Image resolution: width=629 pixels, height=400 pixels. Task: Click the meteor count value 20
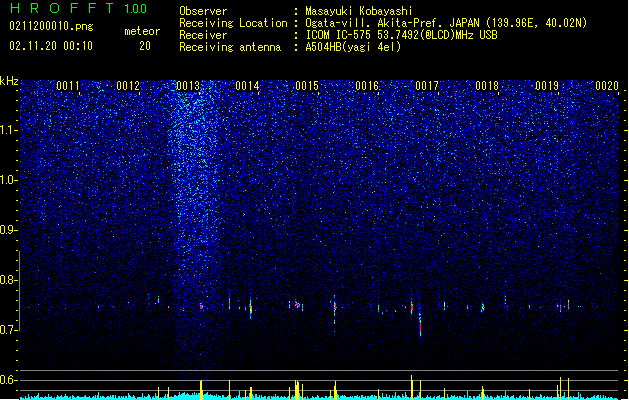click(x=145, y=46)
